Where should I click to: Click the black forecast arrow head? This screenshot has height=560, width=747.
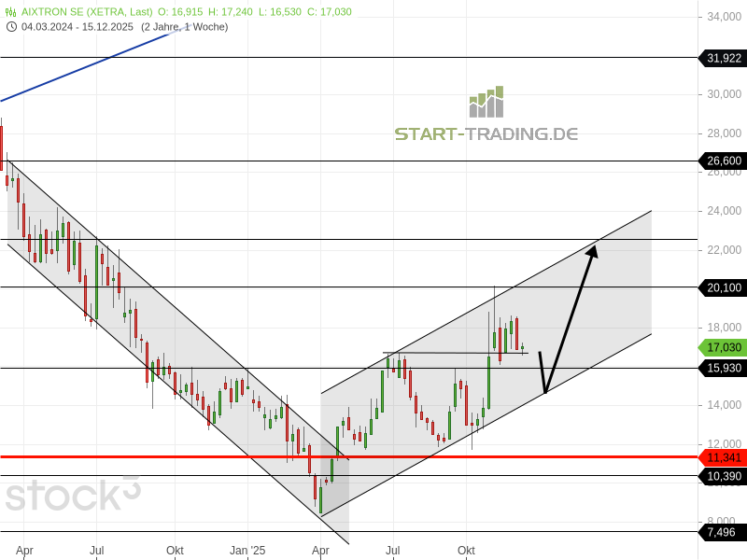[x=591, y=248]
